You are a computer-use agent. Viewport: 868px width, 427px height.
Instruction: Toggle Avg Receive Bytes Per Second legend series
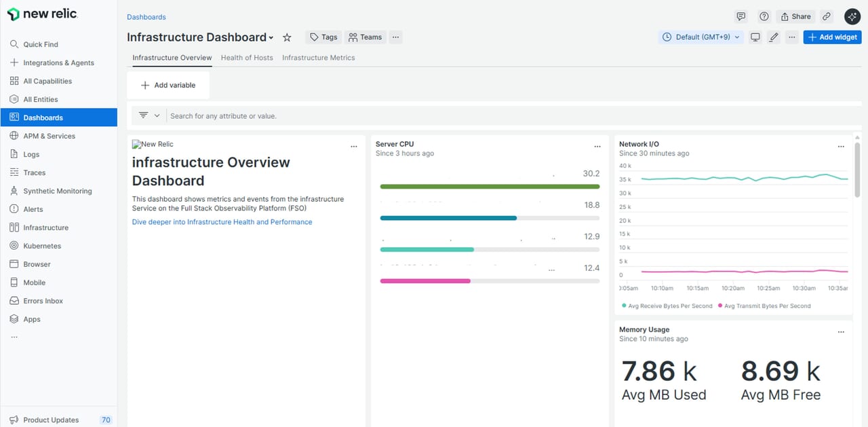pyautogui.click(x=669, y=306)
